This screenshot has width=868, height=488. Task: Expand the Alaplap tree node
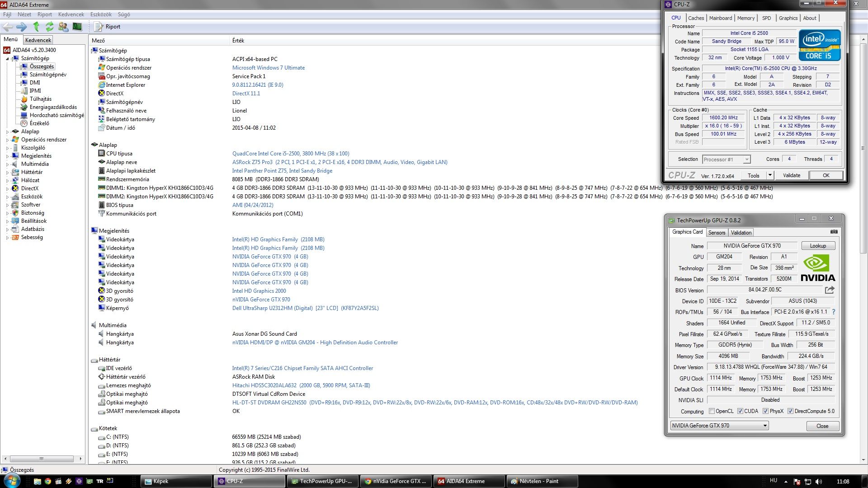7,132
